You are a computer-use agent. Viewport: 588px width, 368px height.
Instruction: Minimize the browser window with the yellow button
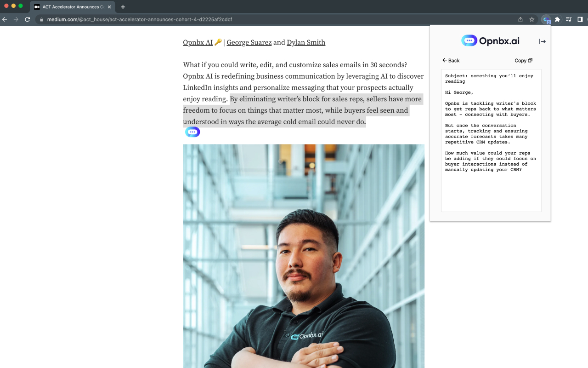(x=13, y=6)
